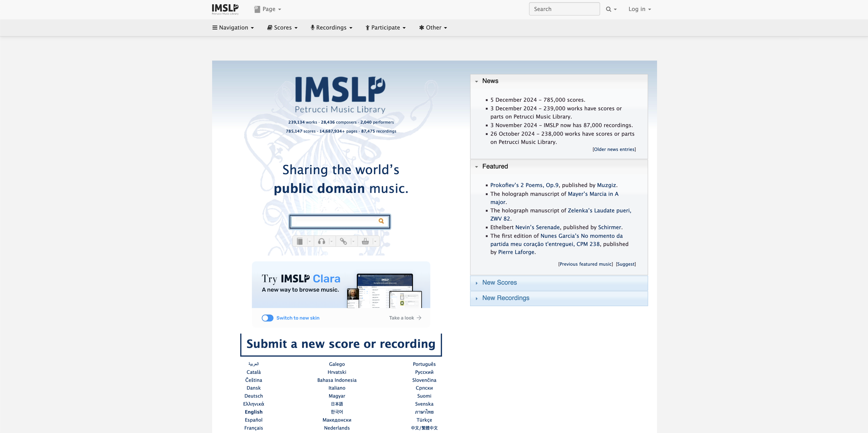Open Nevin's Serenade link
Image resolution: width=868 pixels, height=433 pixels.
(x=537, y=227)
